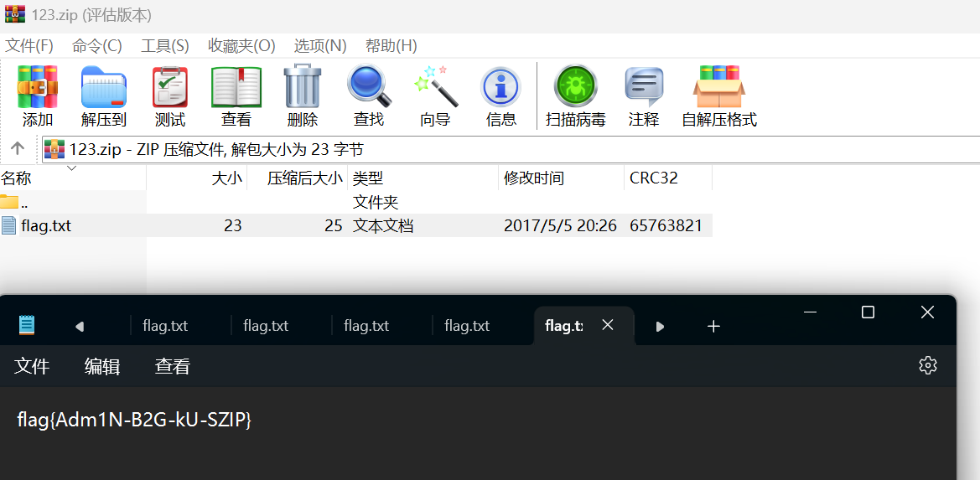Open Notepad 文件 menu
Viewport: 980px width, 480px height.
(32, 366)
